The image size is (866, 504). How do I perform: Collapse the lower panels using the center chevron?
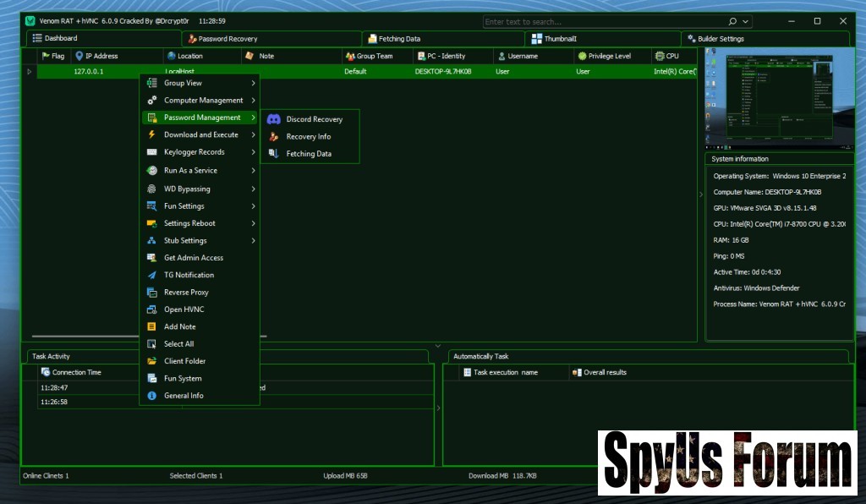[x=437, y=346]
